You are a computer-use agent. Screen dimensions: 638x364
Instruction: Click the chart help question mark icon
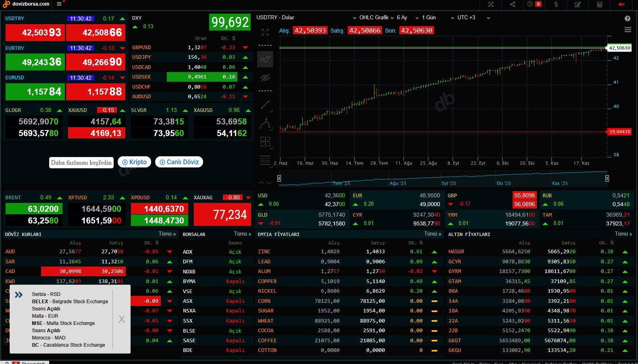point(627,19)
